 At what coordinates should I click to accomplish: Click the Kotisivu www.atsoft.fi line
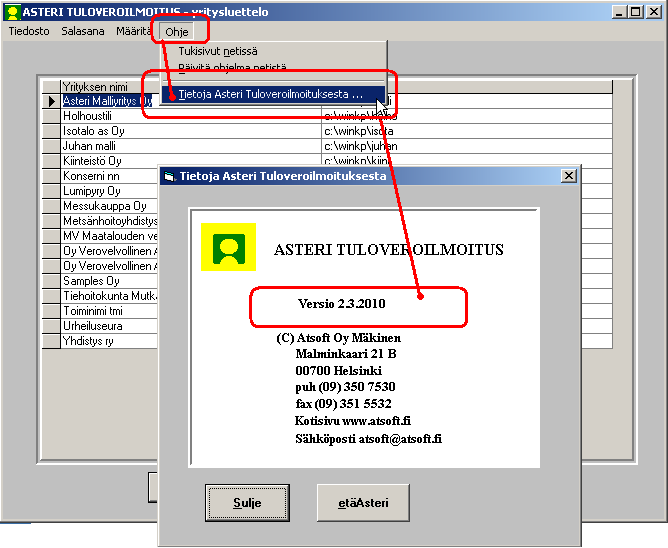point(353,421)
